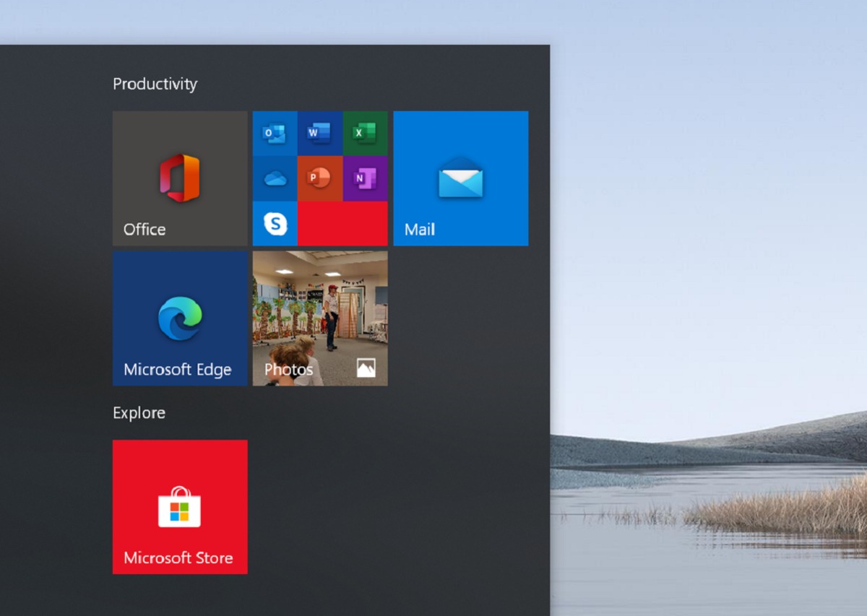Open the Photos live tile
The width and height of the screenshot is (867, 616).
coord(319,318)
